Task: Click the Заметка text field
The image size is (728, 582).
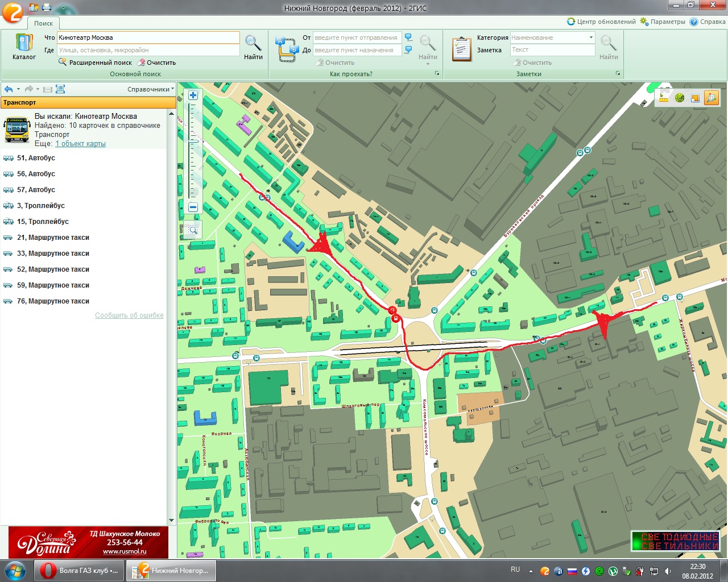Action: pos(552,50)
